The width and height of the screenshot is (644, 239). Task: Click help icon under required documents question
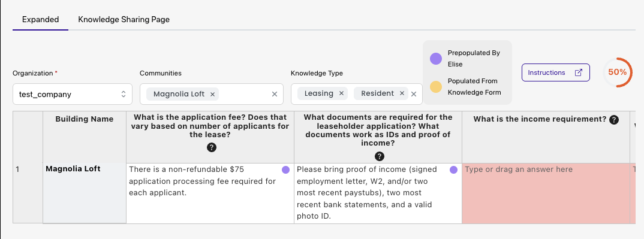(380, 156)
